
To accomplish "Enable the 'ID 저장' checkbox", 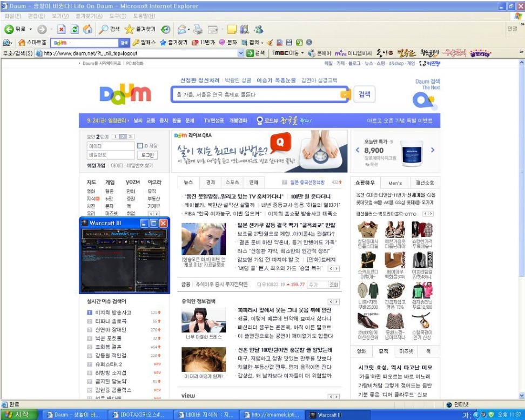I will tap(140, 146).
